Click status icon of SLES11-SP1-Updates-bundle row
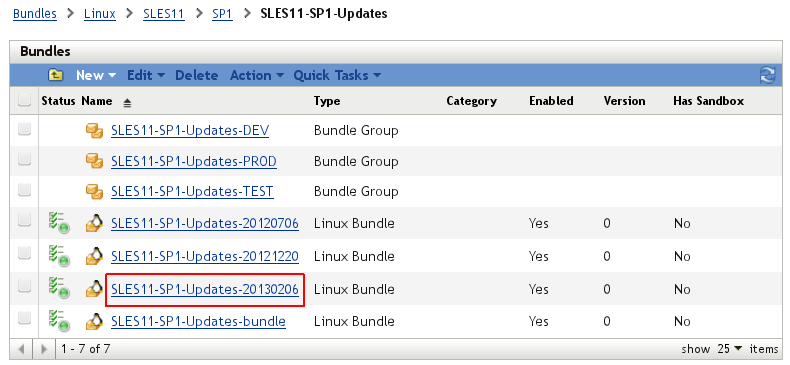 coord(59,321)
